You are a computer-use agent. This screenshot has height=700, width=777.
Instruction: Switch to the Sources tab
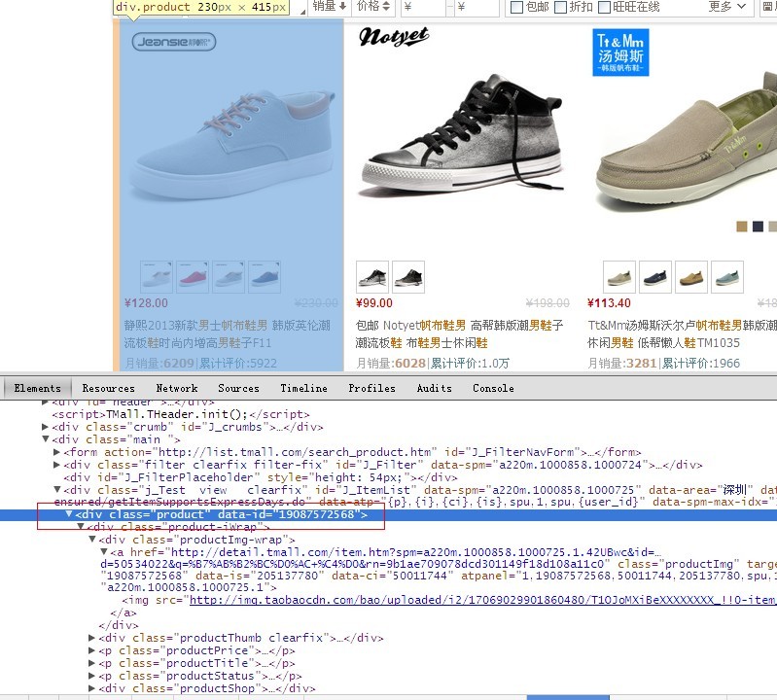tap(239, 388)
